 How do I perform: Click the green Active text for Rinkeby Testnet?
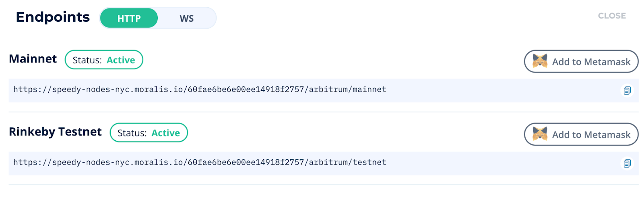[165, 133]
